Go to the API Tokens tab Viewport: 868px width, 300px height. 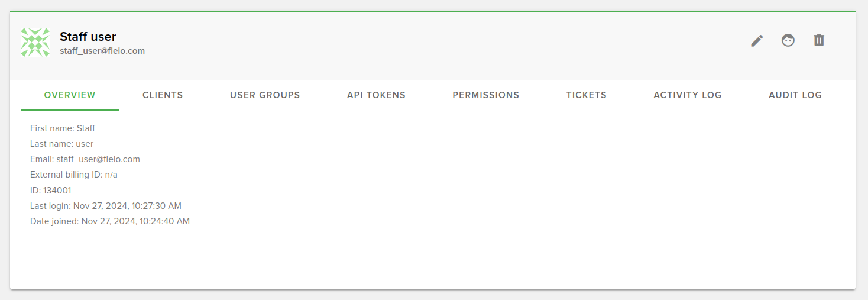pyautogui.click(x=376, y=95)
